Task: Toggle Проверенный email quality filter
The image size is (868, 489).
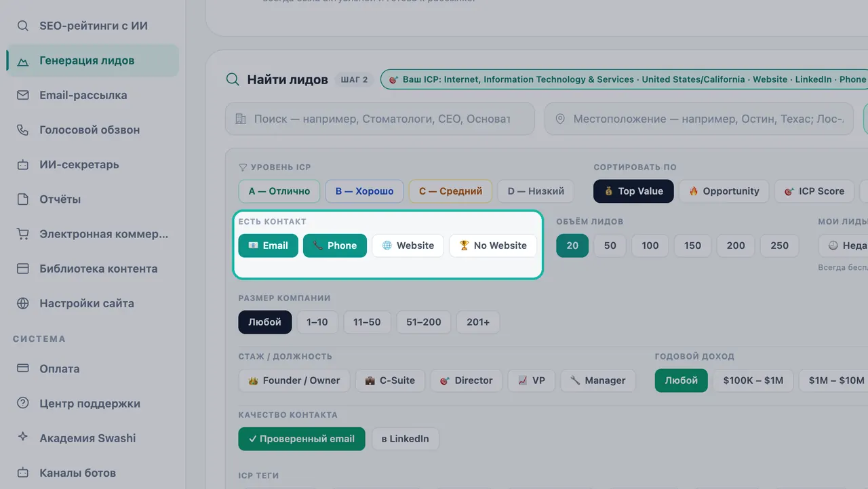Action: click(302, 439)
